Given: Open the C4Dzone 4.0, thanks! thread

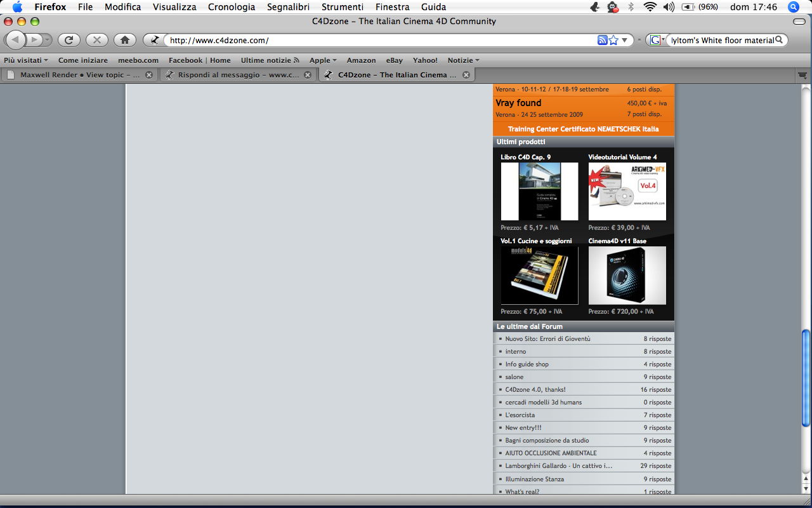Looking at the screenshot, I should tap(535, 390).
